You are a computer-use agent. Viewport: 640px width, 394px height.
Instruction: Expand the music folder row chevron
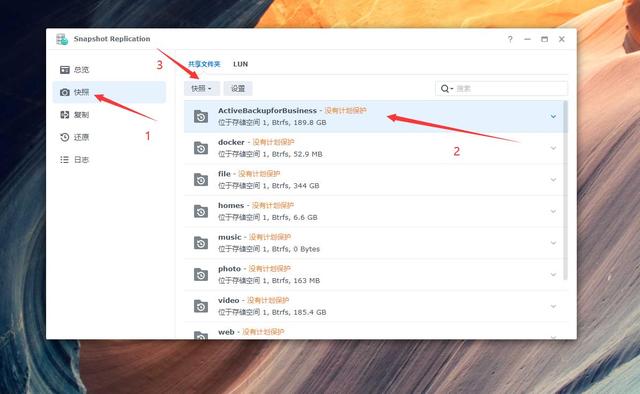point(553,243)
